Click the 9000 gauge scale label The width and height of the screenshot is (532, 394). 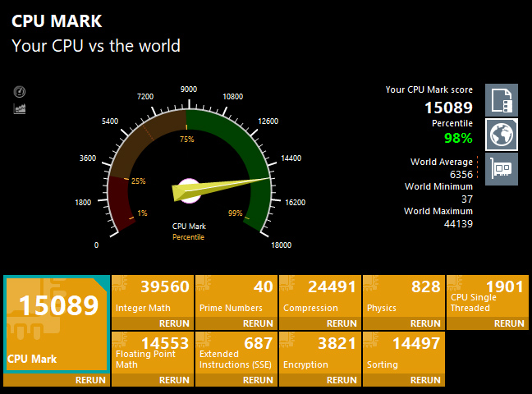(x=189, y=89)
